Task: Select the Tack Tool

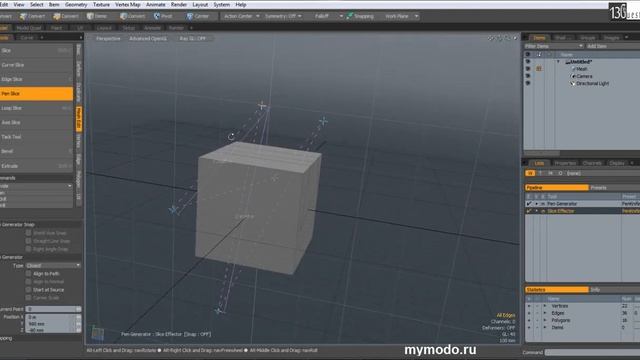Action: [x=36, y=137]
